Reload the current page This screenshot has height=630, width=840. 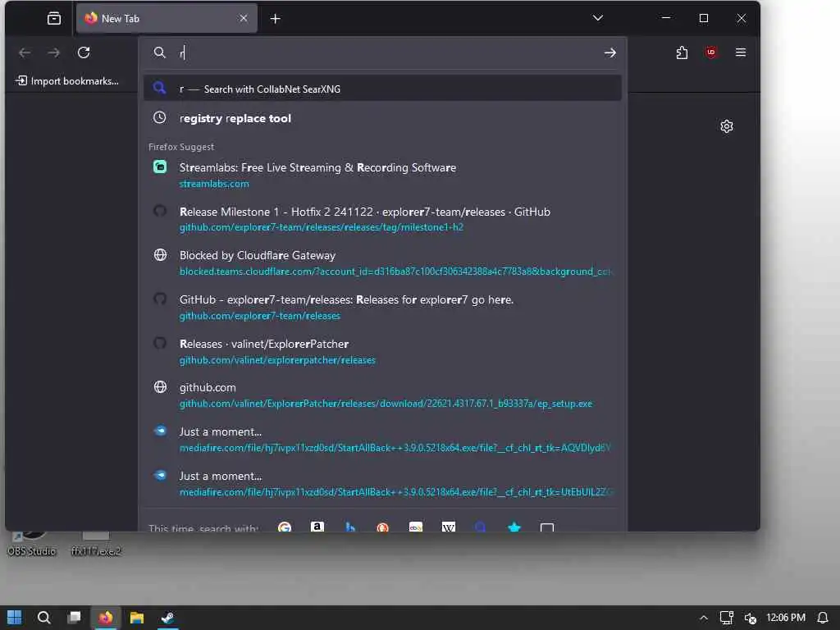coord(84,52)
